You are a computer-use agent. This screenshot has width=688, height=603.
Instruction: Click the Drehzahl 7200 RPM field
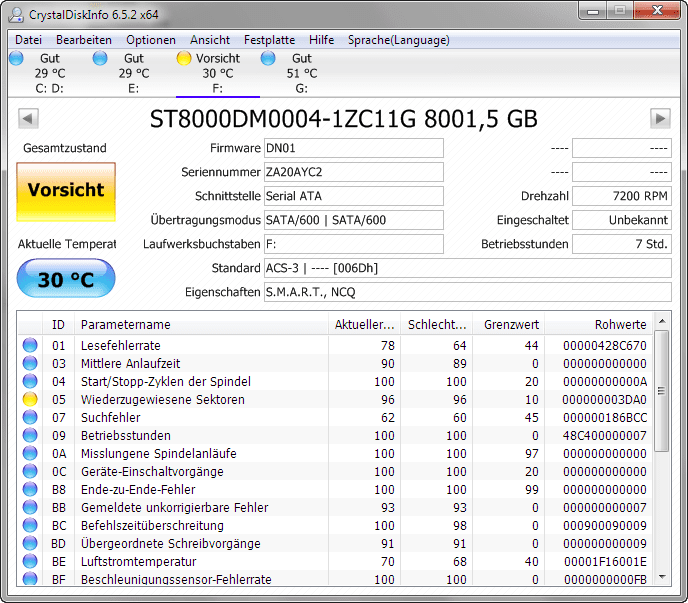coord(622,196)
